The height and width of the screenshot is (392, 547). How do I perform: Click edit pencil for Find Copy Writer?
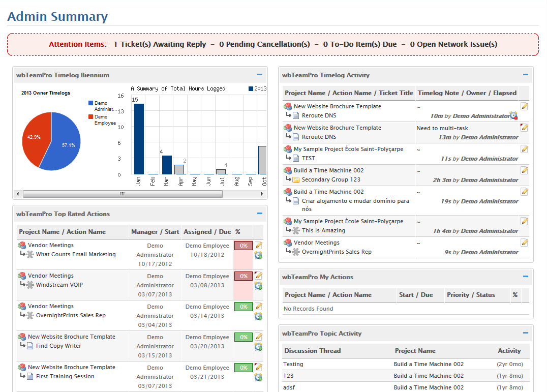(x=259, y=337)
